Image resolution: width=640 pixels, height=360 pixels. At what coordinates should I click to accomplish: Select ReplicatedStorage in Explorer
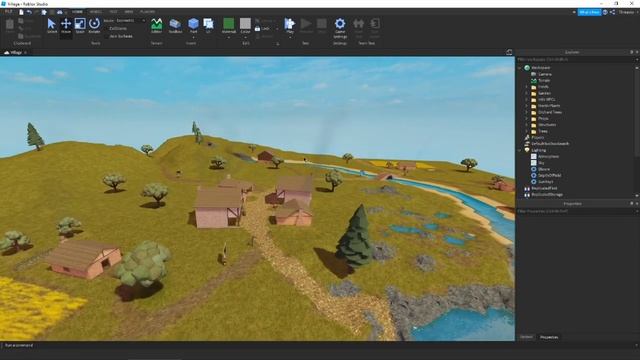547,195
